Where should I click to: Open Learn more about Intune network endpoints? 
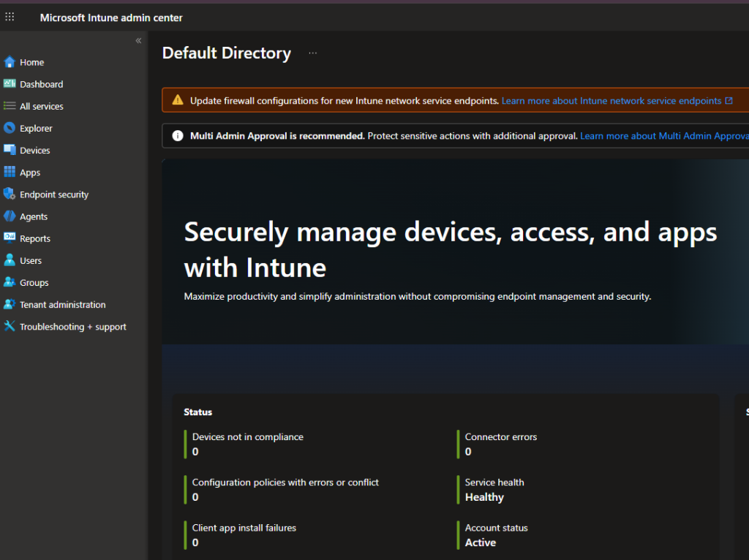coord(611,101)
